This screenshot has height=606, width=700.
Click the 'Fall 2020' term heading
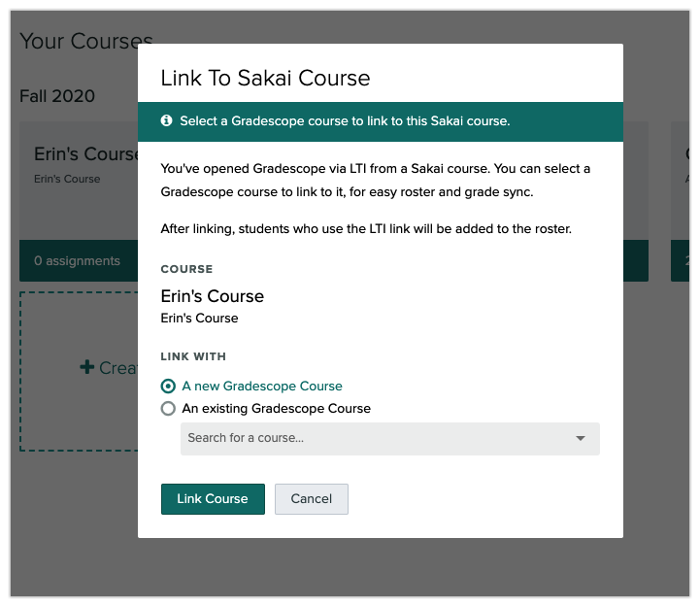[57, 96]
